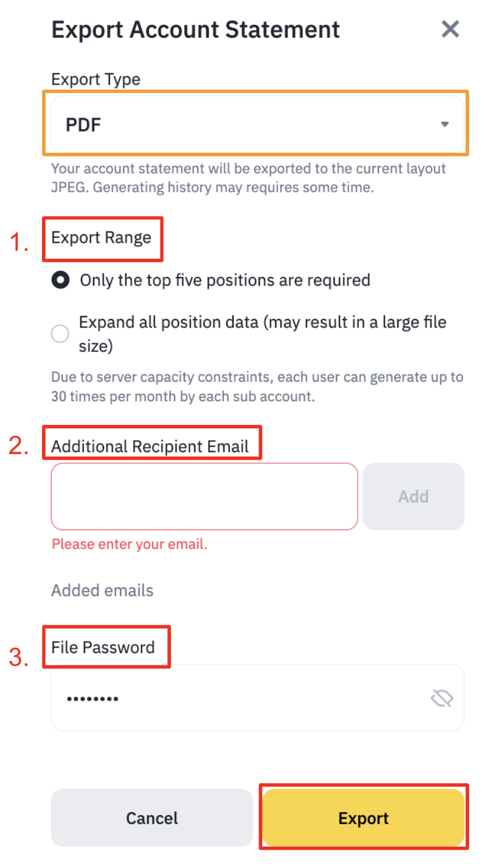Click the Additional Recipient Email label
Viewport: 488px width, 868px height.
pos(150,446)
